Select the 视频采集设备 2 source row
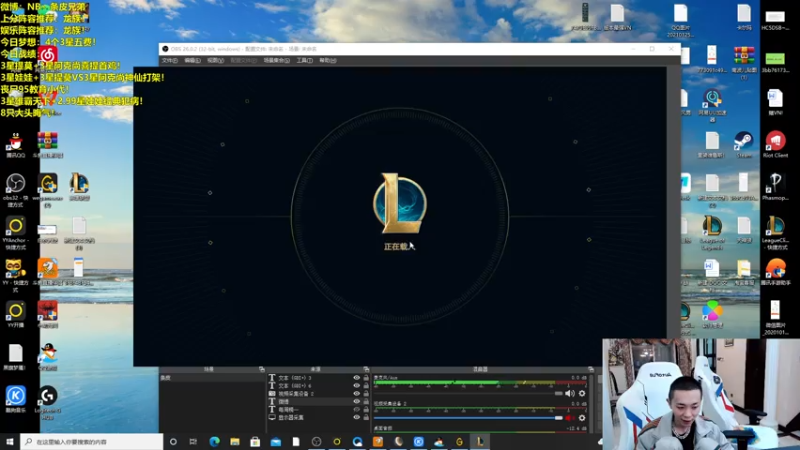The height and width of the screenshot is (450, 800). tap(319, 393)
